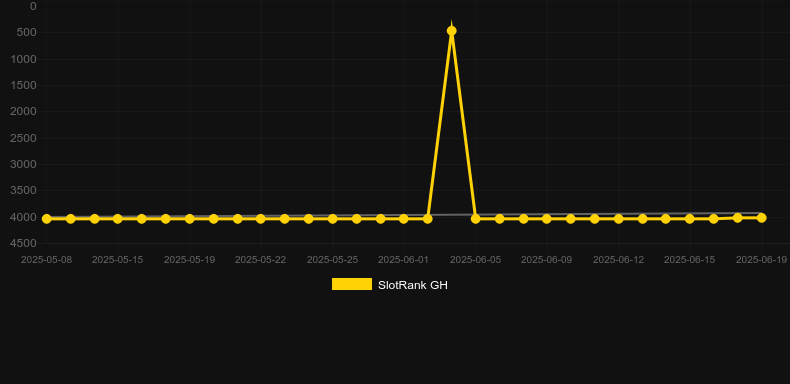The image size is (790, 384).
Task: Select the peak data point near 500
Action: pos(451,31)
